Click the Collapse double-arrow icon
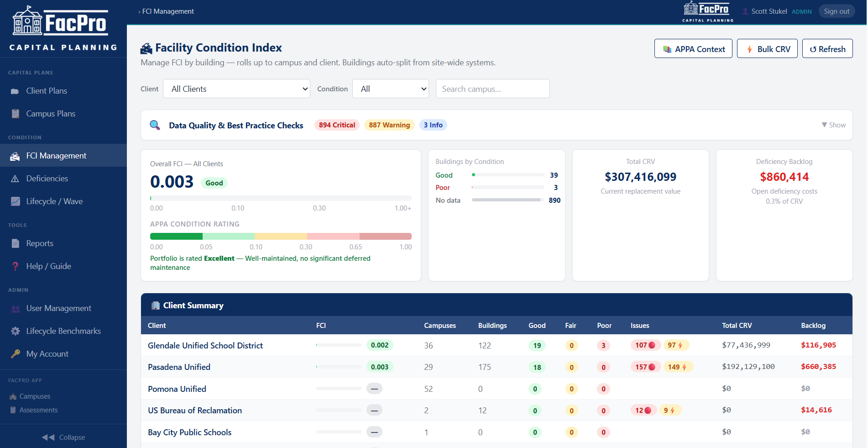Image resolution: width=868 pixels, height=448 pixels. pyautogui.click(x=48, y=437)
